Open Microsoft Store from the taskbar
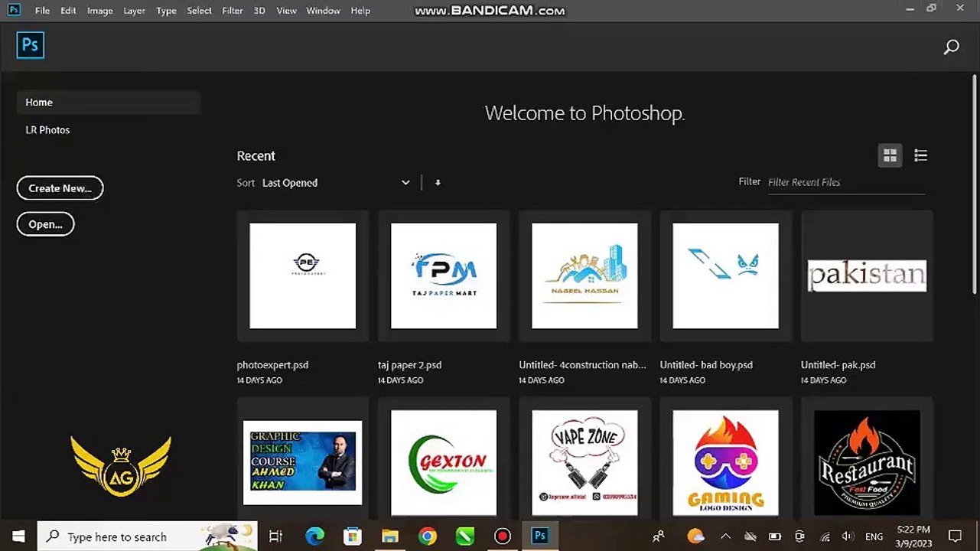The image size is (980, 551). tap(352, 536)
